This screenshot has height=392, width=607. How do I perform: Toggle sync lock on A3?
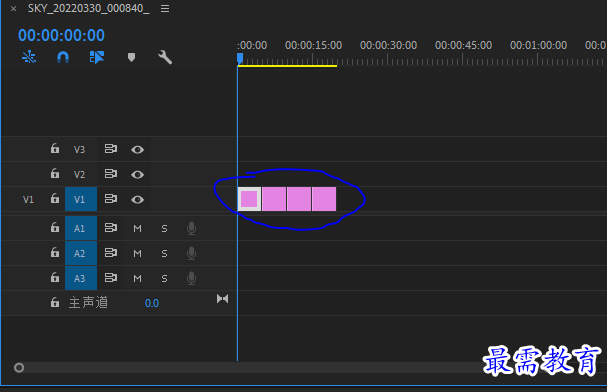click(111, 278)
